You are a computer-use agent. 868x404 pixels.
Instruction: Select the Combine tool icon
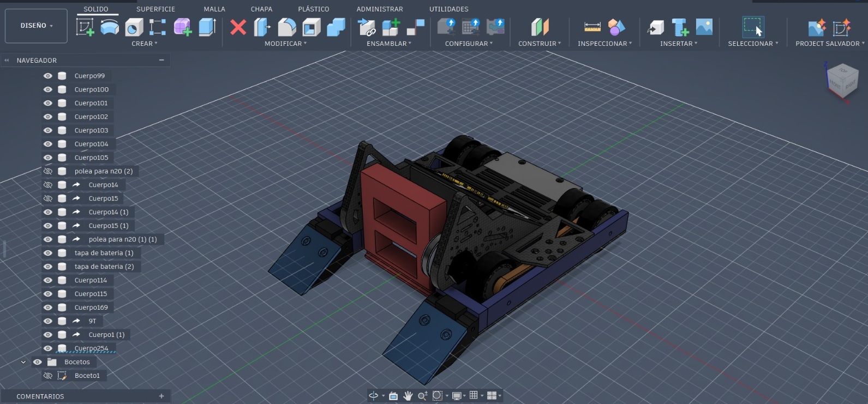click(x=336, y=27)
